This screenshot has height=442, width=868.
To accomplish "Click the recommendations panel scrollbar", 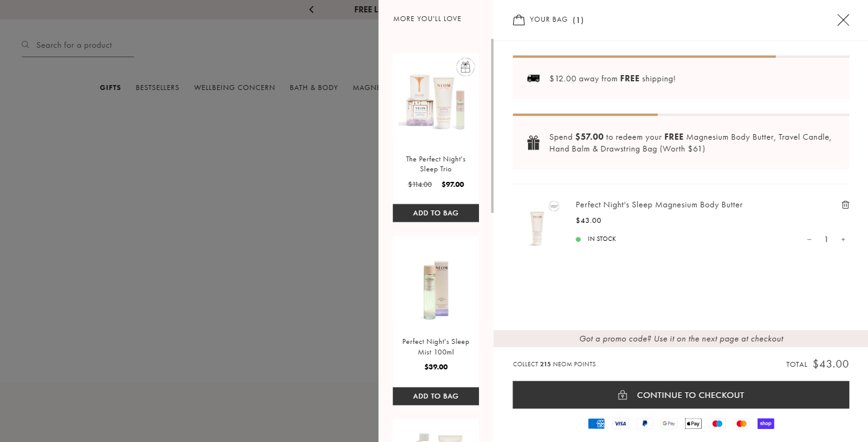I will point(493,126).
